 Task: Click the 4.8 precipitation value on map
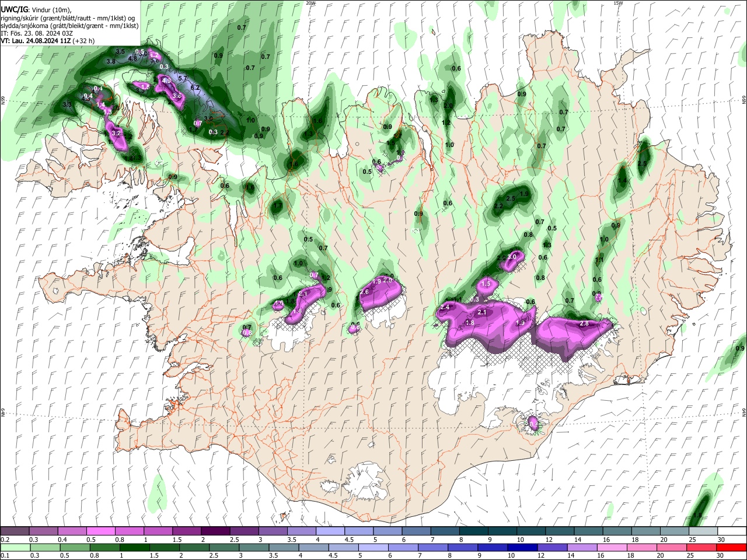[x=132, y=58]
